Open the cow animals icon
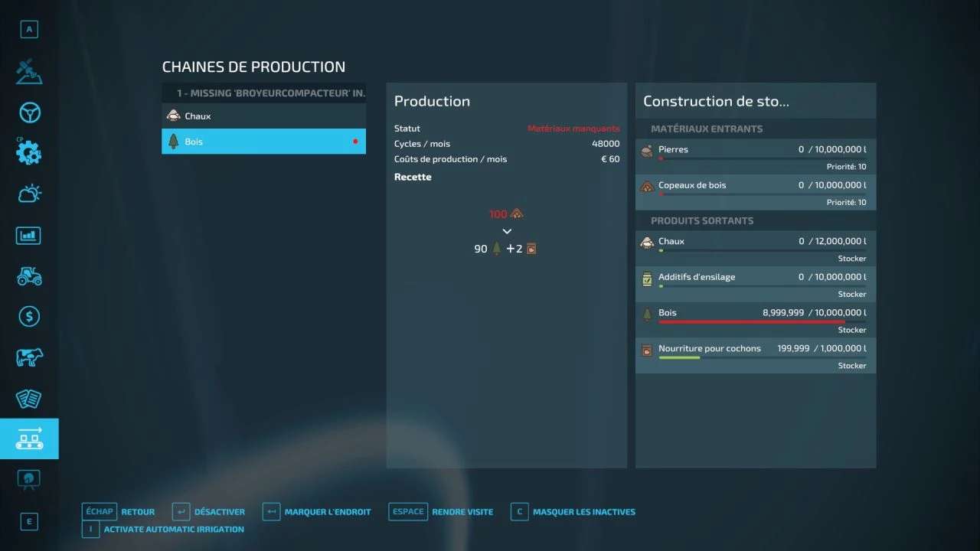Screen dimensions: 980x551 click(29, 357)
